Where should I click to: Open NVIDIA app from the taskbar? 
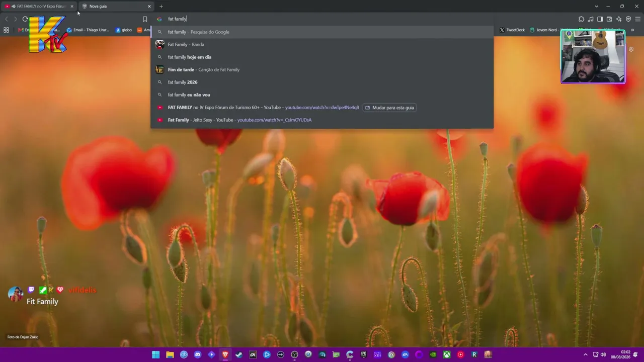coord(433,355)
